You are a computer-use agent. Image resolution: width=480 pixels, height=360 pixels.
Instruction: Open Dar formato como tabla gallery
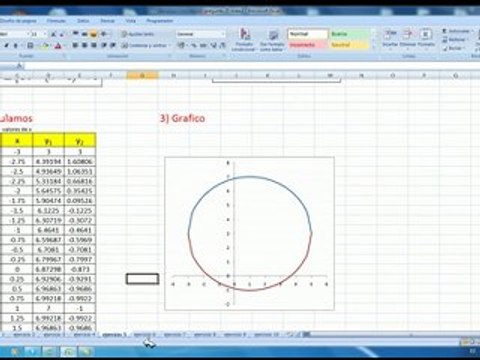[272, 40]
